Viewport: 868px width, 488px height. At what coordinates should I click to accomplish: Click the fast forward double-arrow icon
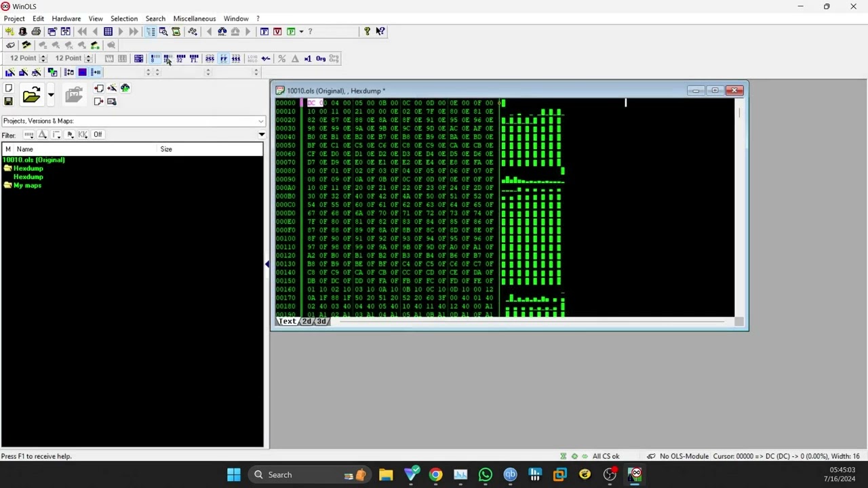coord(134,31)
